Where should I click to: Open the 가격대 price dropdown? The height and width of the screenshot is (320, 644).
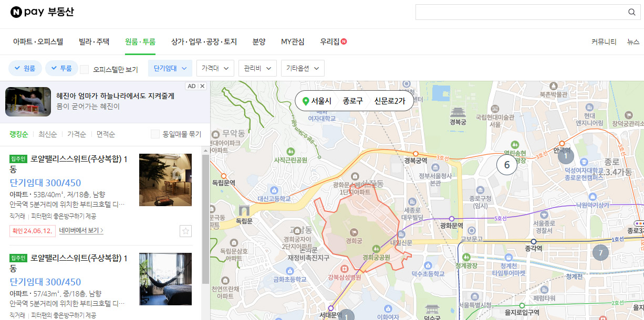[x=215, y=68]
